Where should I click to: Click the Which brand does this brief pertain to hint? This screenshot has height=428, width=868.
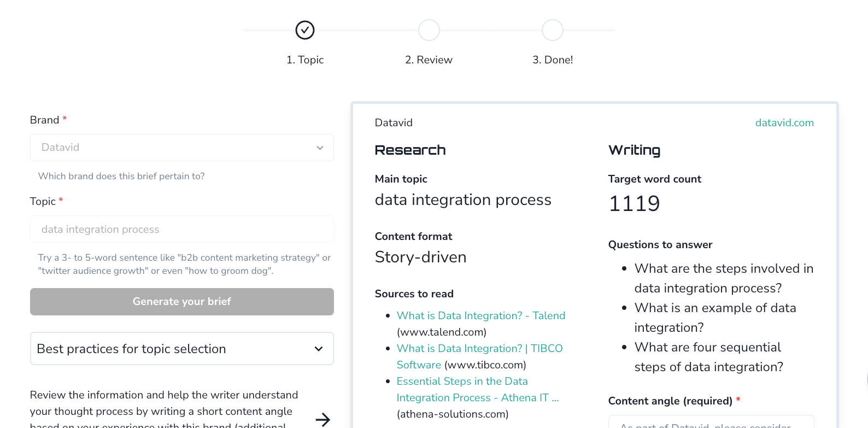(x=121, y=176)
